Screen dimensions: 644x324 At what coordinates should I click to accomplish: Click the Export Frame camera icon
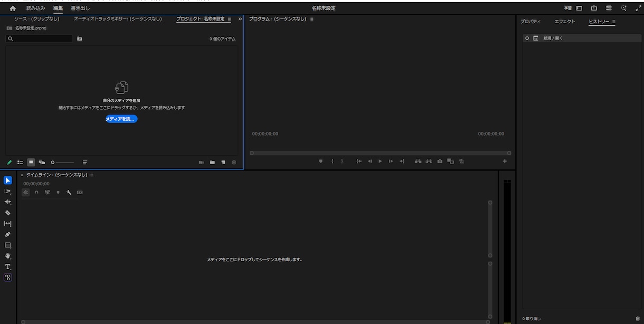[x=440, y=161]
